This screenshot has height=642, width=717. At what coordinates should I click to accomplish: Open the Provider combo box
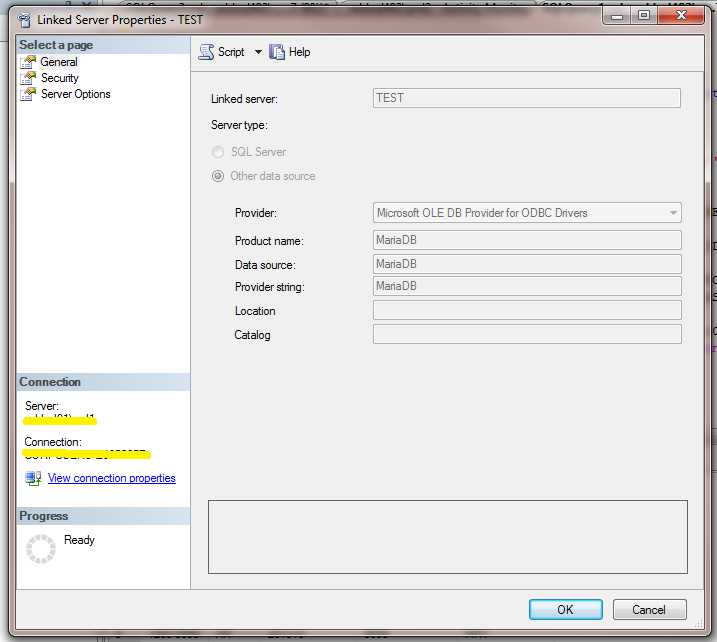pyautogui.click(x=527, y=213)
